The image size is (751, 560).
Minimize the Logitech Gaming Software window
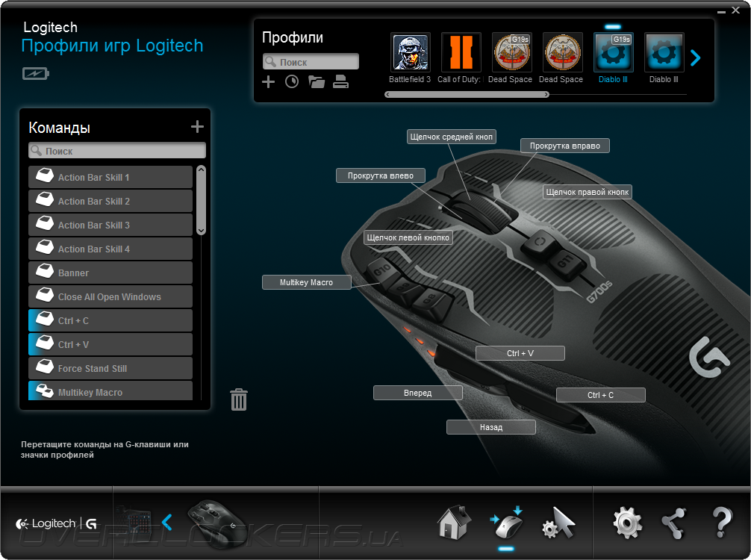point(721,11)
